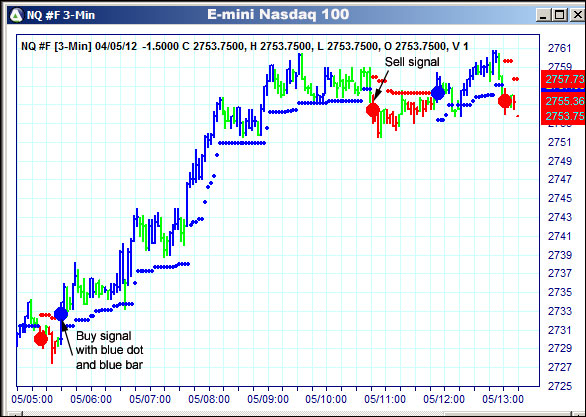The height and width of the screenshot is (417, 586).
Task: Click the 2737 price axis label
Action: [559, 273]
